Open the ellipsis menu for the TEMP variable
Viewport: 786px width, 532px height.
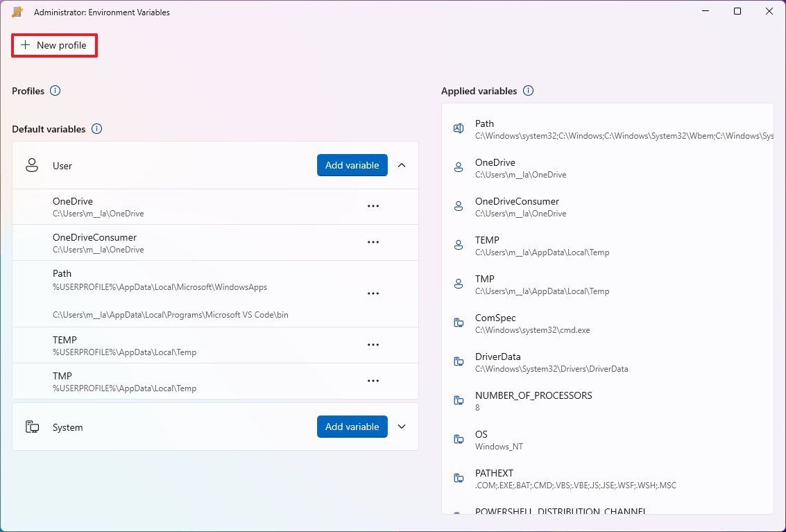coord(373,345)
